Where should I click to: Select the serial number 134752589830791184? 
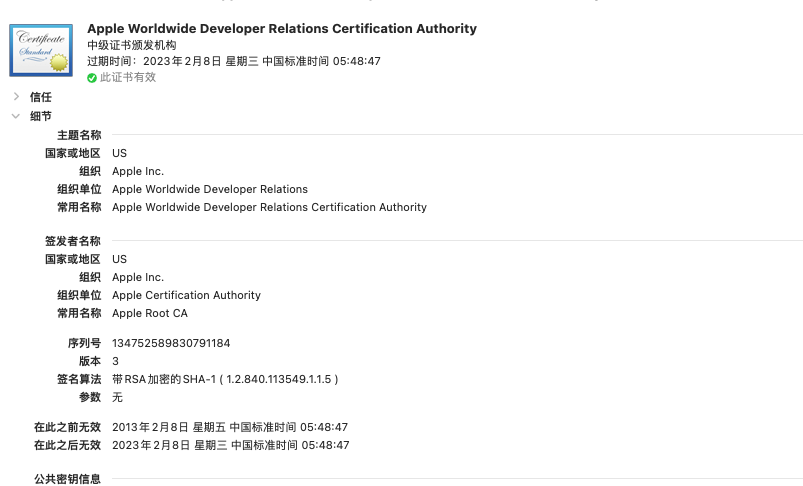click(171, 343)
